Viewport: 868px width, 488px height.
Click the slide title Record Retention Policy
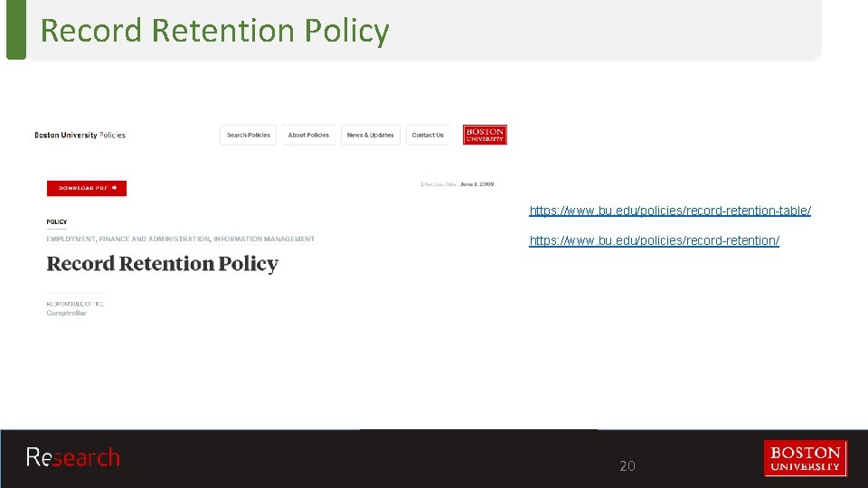coord(215,31)
